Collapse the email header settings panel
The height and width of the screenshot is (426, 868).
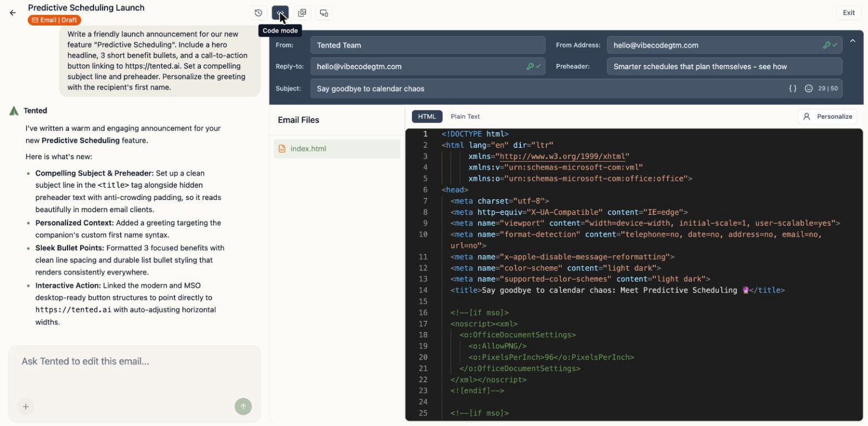point(852,41)
